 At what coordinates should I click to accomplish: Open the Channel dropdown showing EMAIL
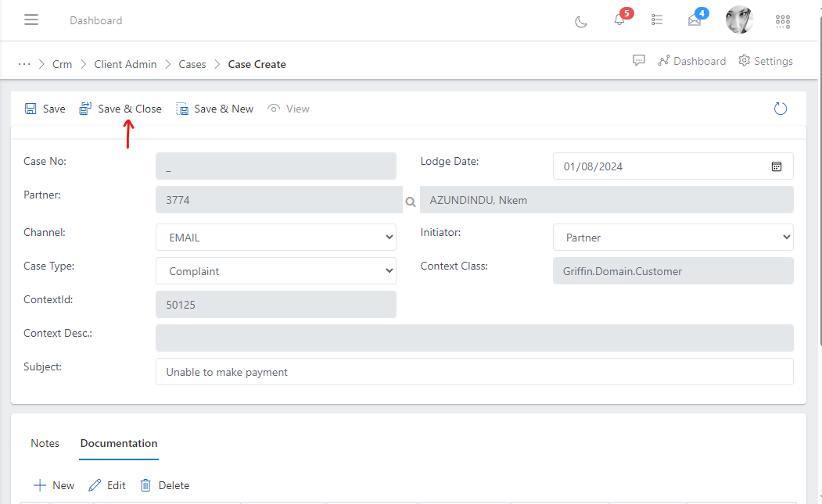point(275,237)
